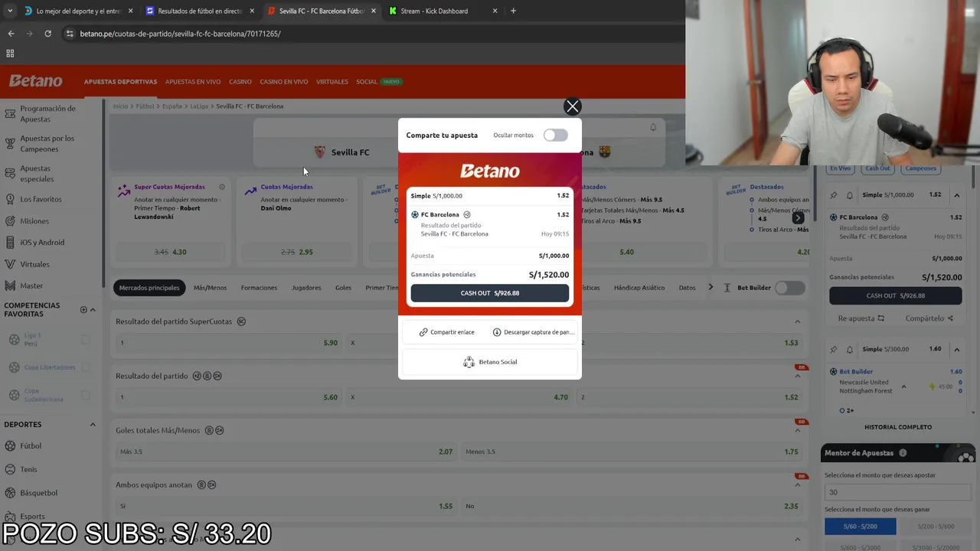Open Apuestas especiales sidebar icon
Image resolution: width=980 pixels, height=551 pixels.
pyautogui.click(x=10, y=174)
